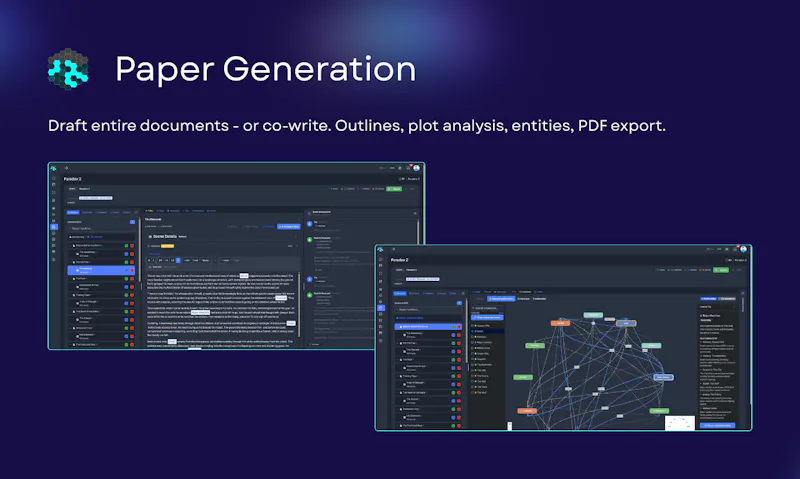Click Paradox 2 title in right window
The image size is (800, 479).
[x=399, y=260]
